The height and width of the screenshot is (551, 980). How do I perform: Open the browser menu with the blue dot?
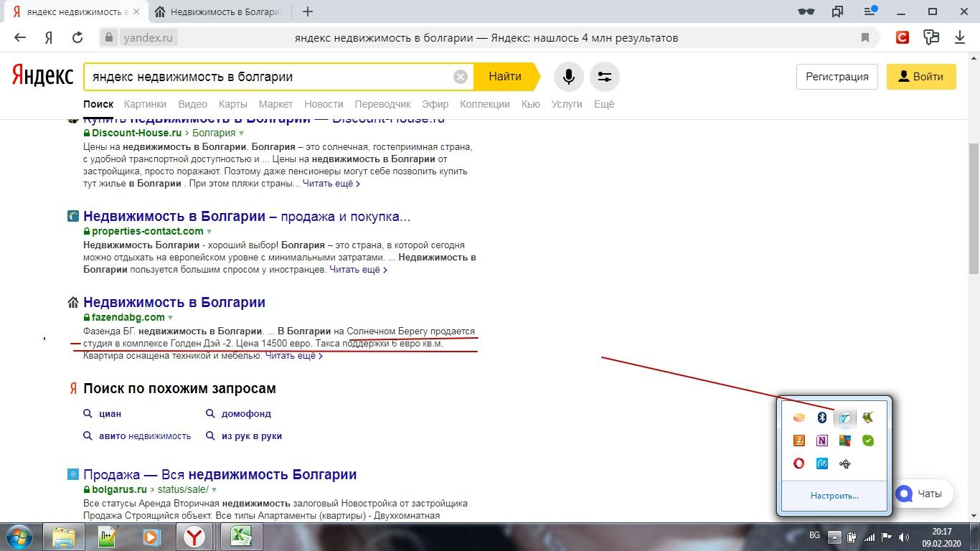pos(870,11)
